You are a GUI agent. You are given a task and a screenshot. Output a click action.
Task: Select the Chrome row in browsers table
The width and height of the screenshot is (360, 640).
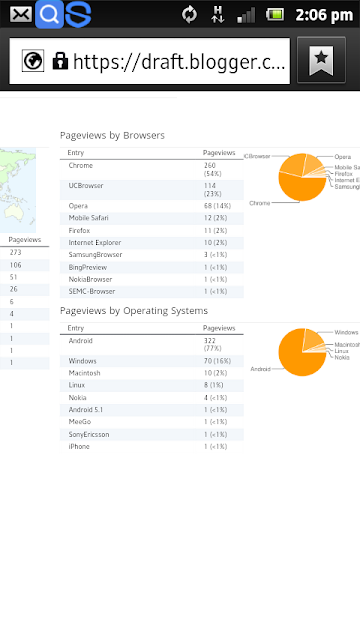point(151,169)
